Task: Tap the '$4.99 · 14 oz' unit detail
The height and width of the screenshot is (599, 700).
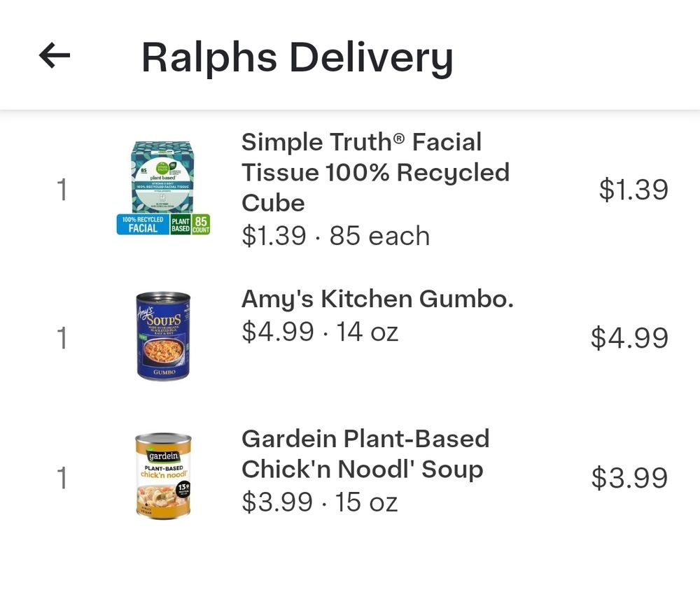Action: coord(320,332)
